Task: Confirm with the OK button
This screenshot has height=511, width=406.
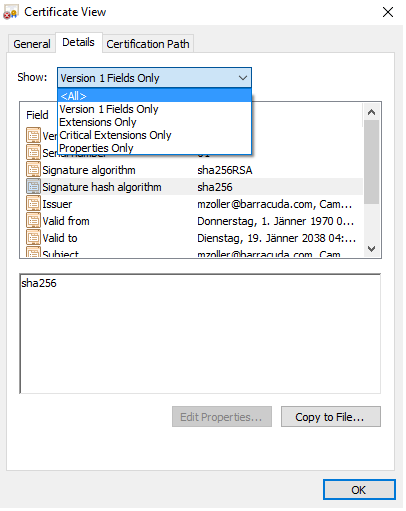Action: (x=359, y=490)
